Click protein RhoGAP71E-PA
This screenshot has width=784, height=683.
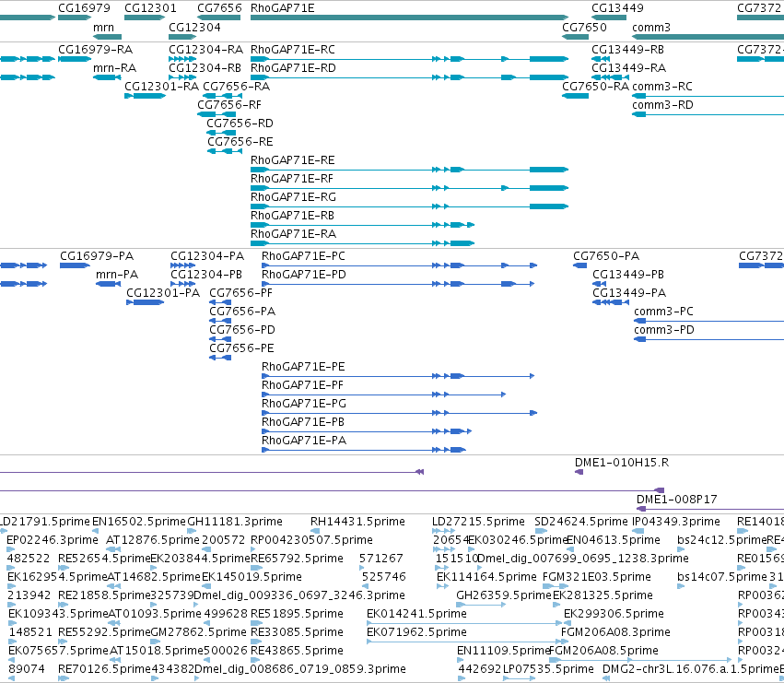303,442
